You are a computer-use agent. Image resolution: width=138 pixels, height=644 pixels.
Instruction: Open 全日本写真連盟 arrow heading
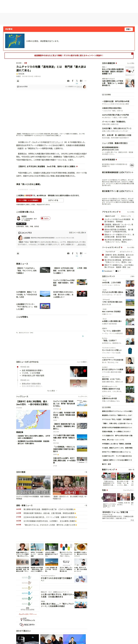[x=109, y=159]
